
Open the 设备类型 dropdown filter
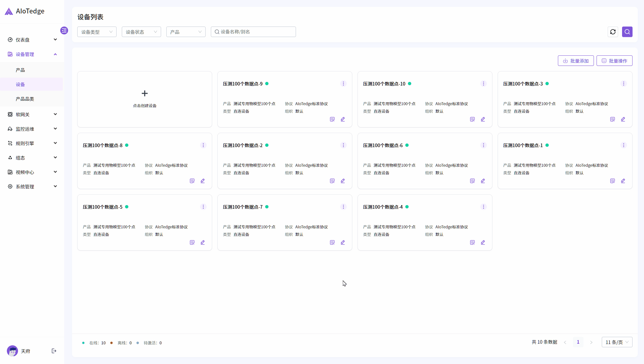point(97,32)
